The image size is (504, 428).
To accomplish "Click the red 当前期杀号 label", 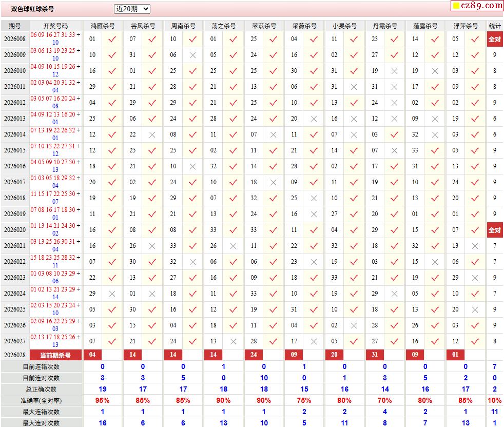I will [x=55, y=355].
